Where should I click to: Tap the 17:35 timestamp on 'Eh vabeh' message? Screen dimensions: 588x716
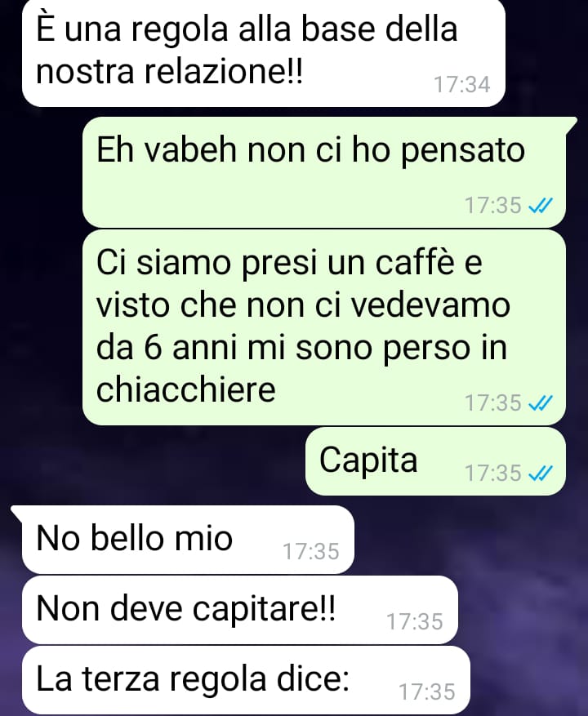[x=493, y=206]
